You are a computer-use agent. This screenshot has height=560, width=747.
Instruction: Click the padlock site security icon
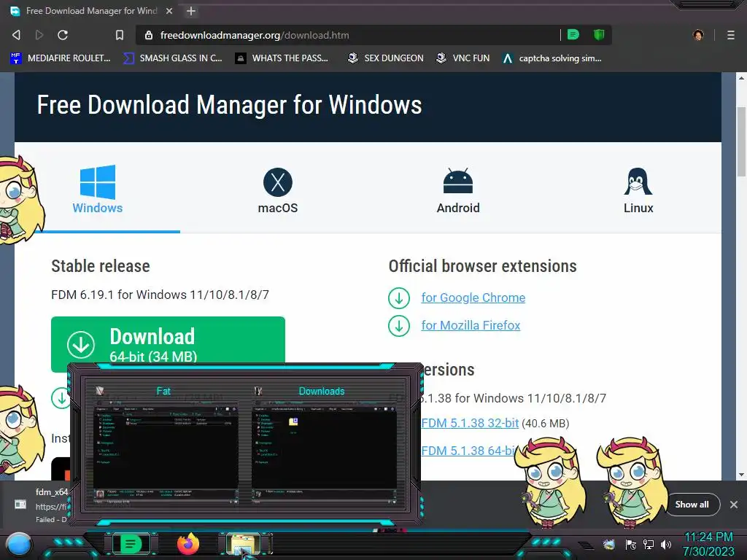(149, 35)
